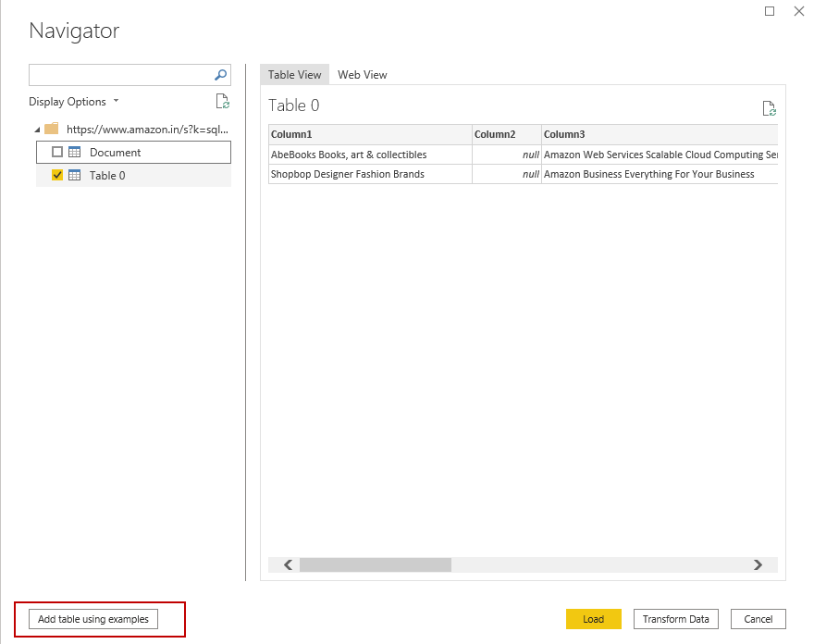
Task: Click the Transform Data button
Action: point(676,619)
